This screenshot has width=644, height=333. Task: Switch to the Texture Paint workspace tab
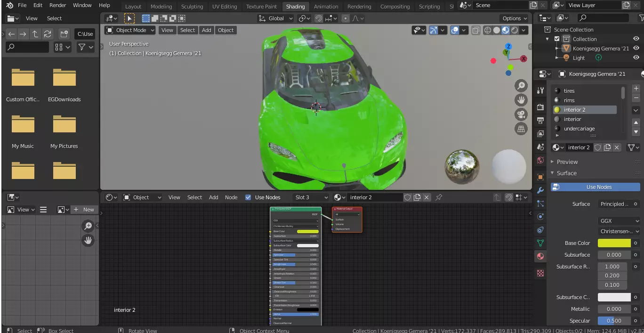261,7
